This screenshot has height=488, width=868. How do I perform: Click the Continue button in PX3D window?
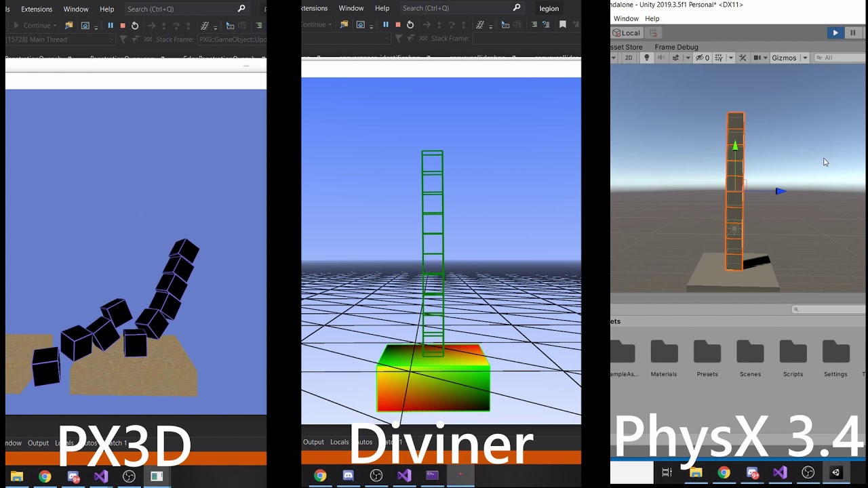36,25
